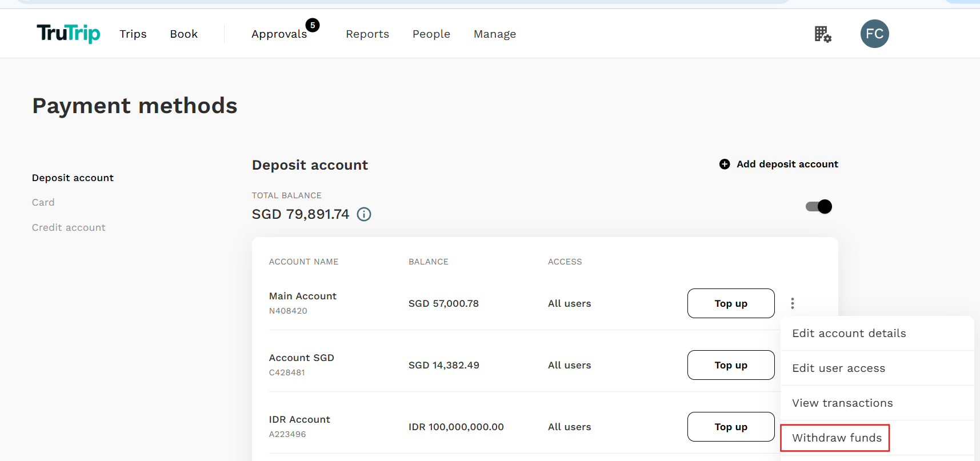Screen dimensions: 980x461
Task: Choose Edit user access option
Action: point(877,368)
